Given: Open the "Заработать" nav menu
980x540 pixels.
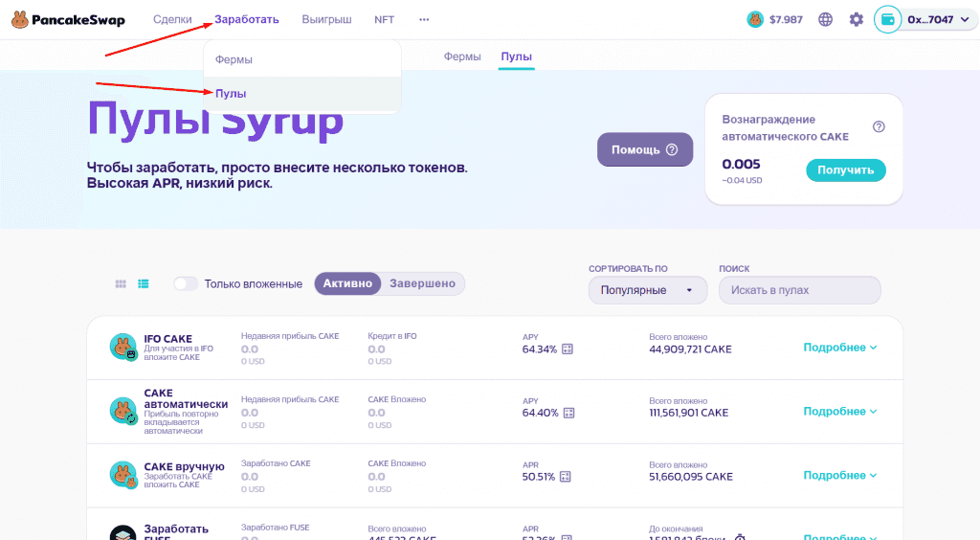Looking at the screenshot, I should 247,19.
